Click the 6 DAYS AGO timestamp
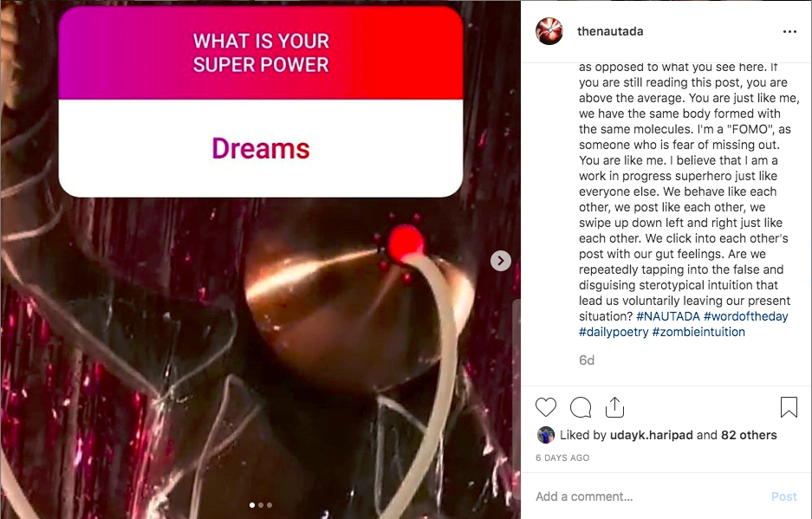 pos(562,457)
